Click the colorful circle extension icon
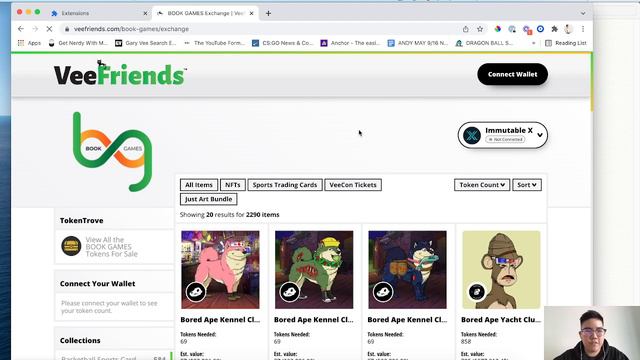Viewport: 640px width, 360px height. 498,29
